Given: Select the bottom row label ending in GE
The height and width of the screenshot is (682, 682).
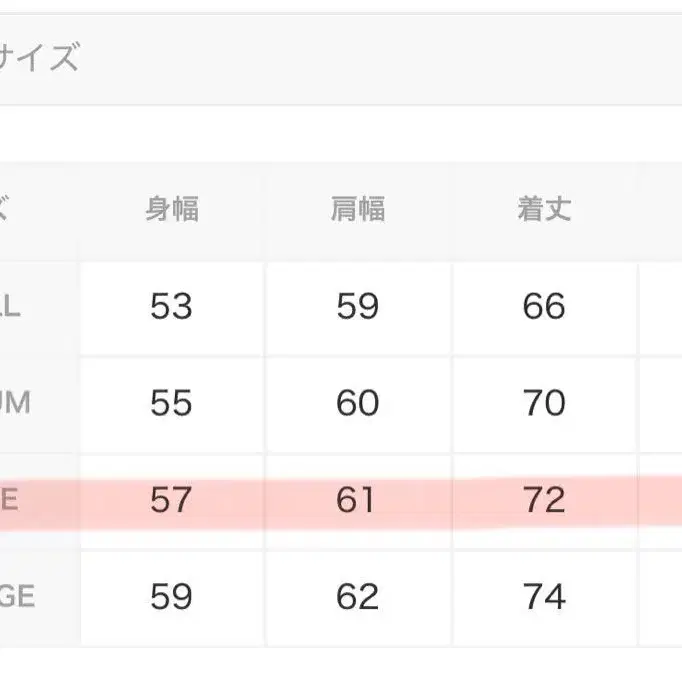Looking at the screenshot, I should pos(18,597).
